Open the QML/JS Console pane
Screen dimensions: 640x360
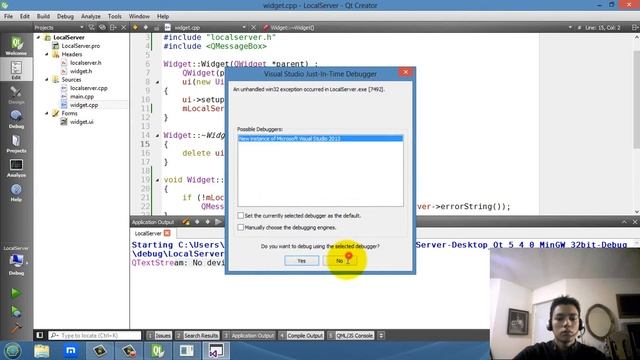pyautogui.click(x=351, y=335)
